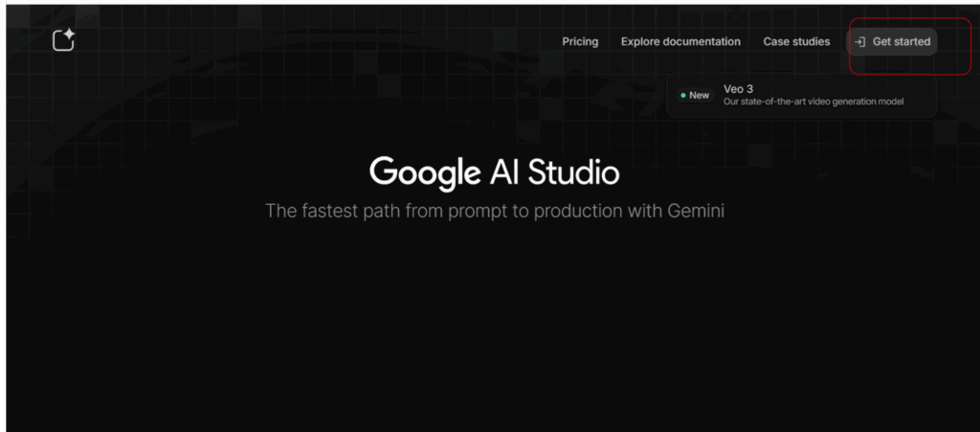The width and height of the screenshot is (980, 432).
Task: Open the Pricing page
Action: pos(580,42)
